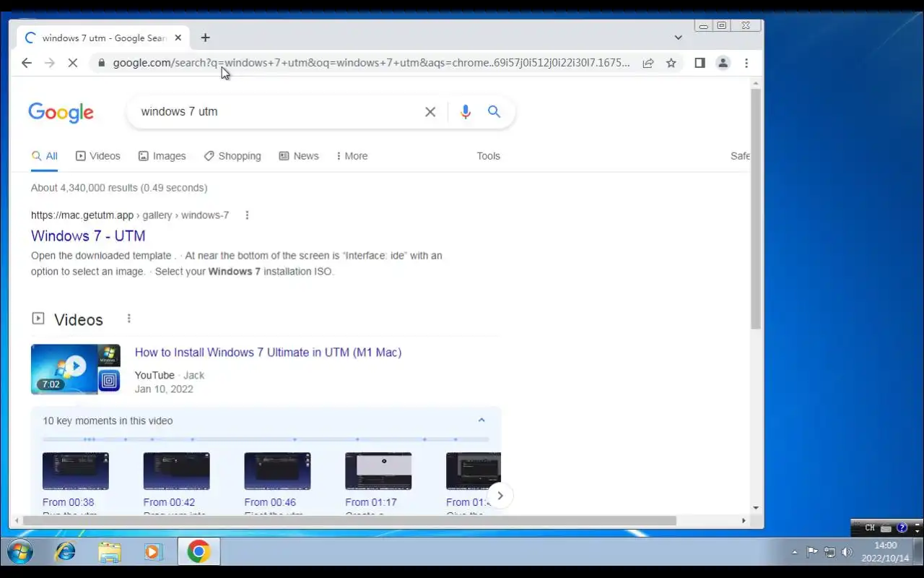This screenshot has width=924, height=578.
Task: Switch to Images results tab
Action: [x=162, y=156]
